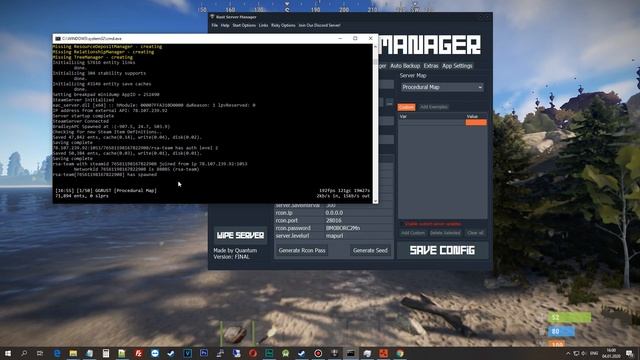Open Windows taskbar search
640x360 pixels.
[x=24, y=353]
